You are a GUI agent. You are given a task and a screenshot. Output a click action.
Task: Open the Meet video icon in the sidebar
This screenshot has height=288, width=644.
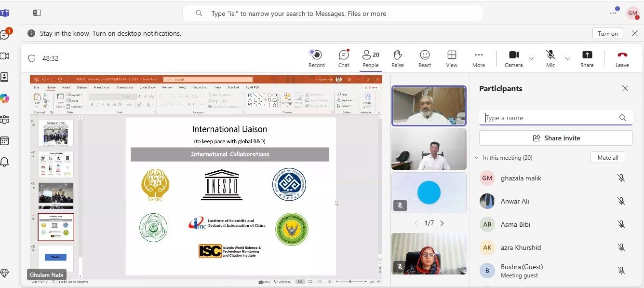point(5,56)
